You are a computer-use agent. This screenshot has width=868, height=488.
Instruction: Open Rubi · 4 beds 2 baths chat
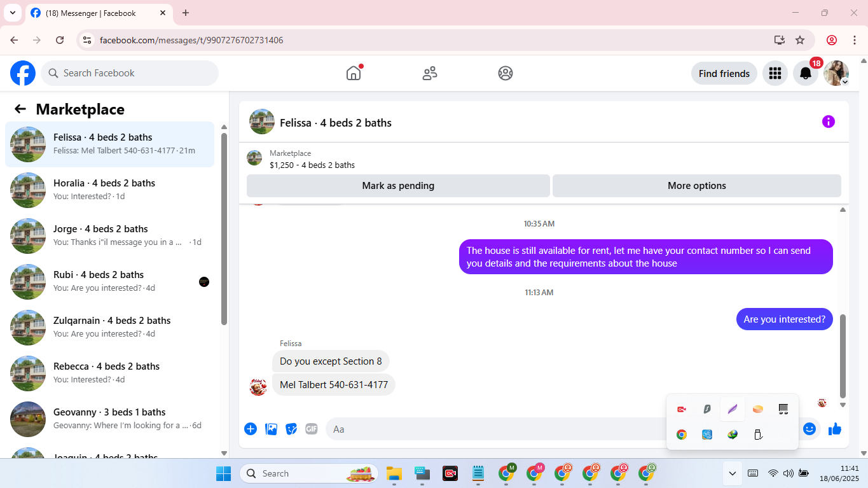110,282
